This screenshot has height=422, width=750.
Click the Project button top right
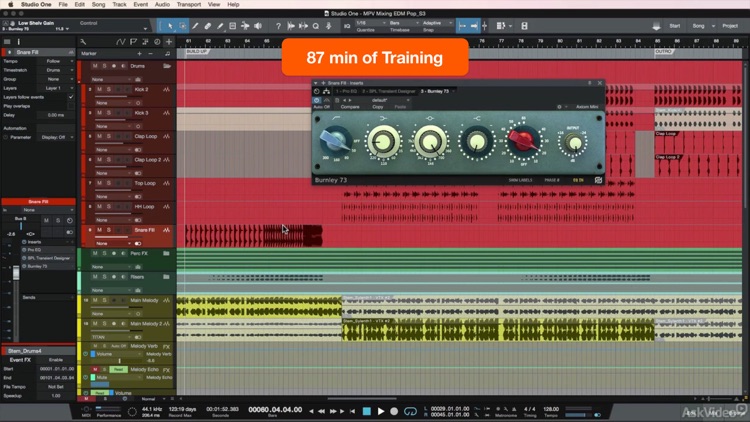[x=730, y=26]
